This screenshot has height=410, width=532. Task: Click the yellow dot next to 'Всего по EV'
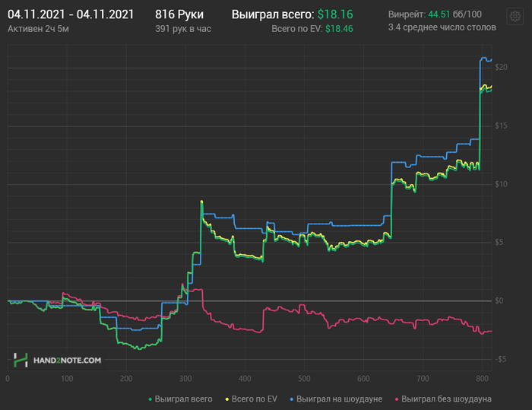[x=227, y=399]
